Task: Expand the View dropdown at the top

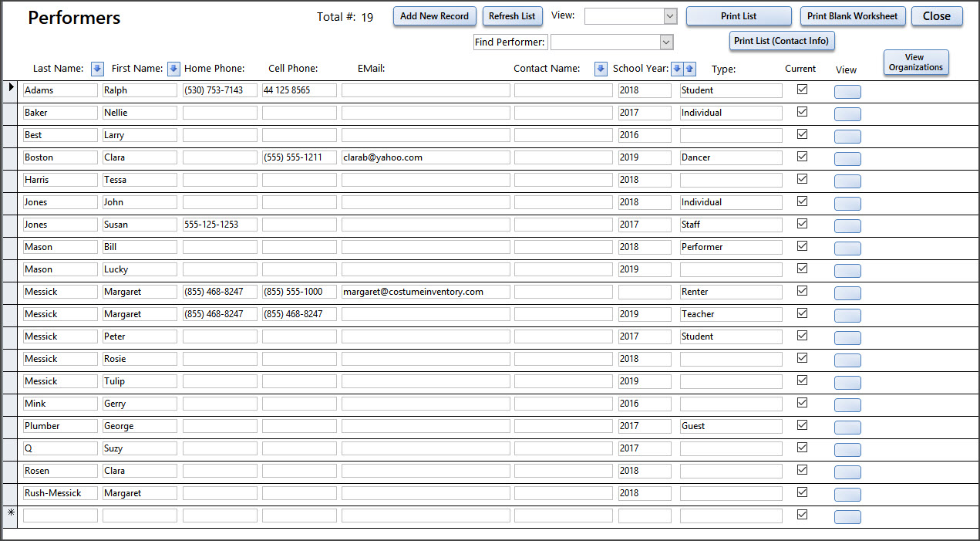Action: pyautogui.click(x=670, y=16)
